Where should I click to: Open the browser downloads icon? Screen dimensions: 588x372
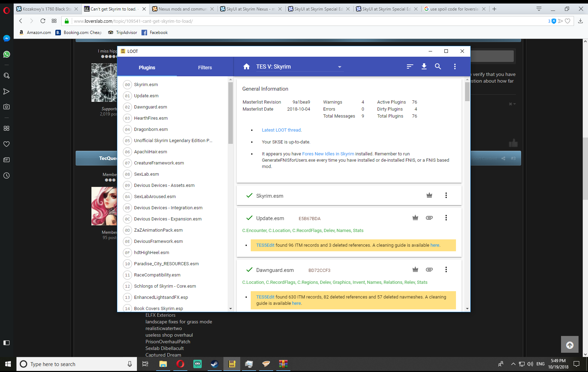580,21
